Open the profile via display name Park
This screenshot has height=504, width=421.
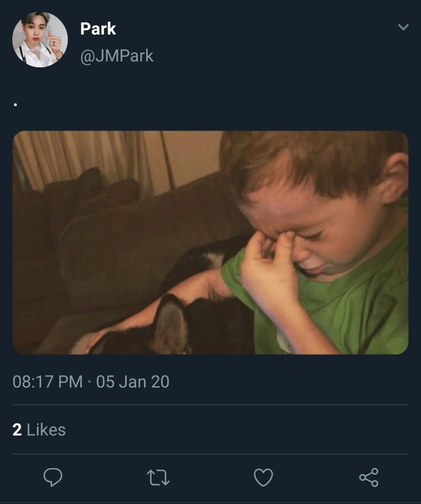(x=98, y=29)
